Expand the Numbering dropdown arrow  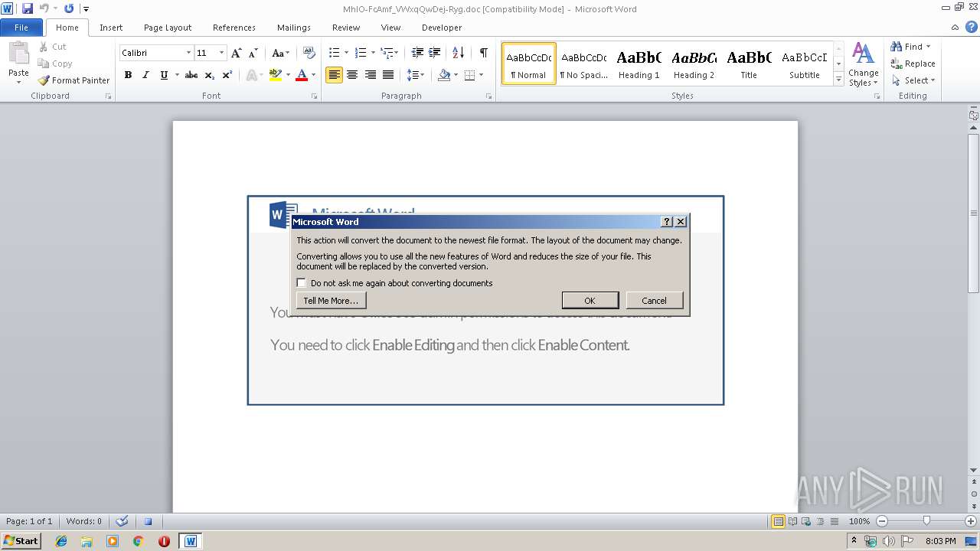click(373, 53)
